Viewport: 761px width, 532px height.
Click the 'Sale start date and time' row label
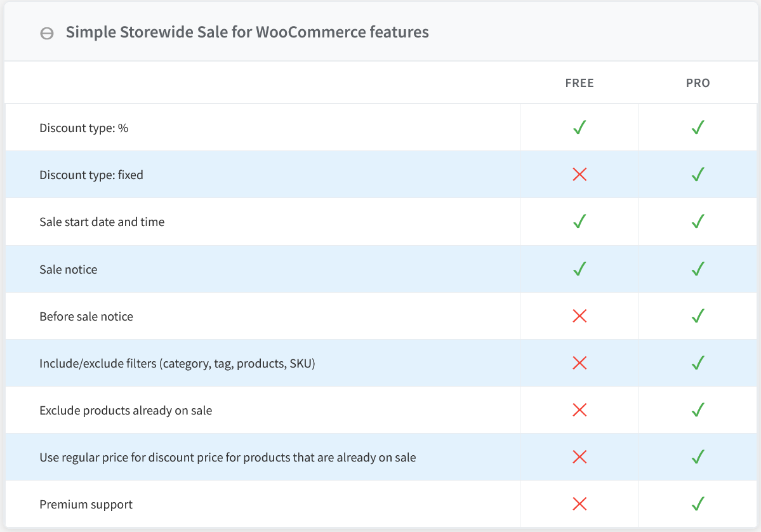click(102, 222)
